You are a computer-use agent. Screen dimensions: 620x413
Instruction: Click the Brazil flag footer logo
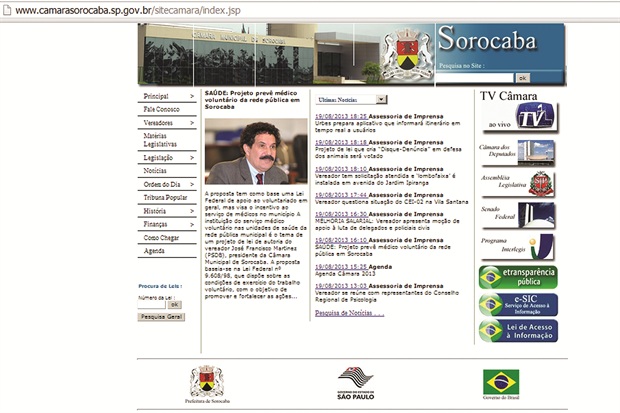pyautogui.click(x=501, y=384)
